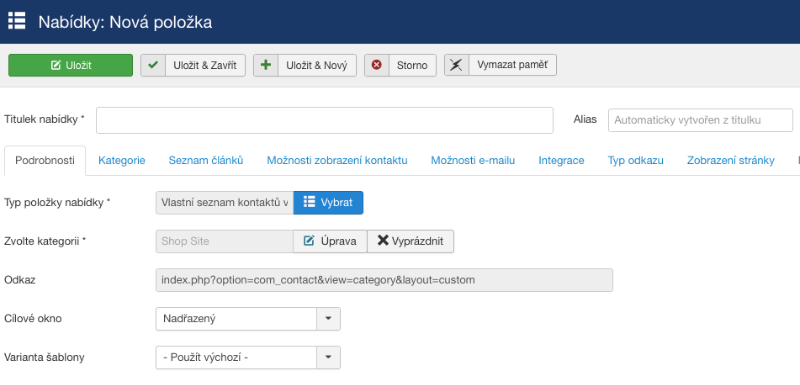Click the Joomla icon of Vymazat paměť
800x385 pixels.
pos(457,65)
